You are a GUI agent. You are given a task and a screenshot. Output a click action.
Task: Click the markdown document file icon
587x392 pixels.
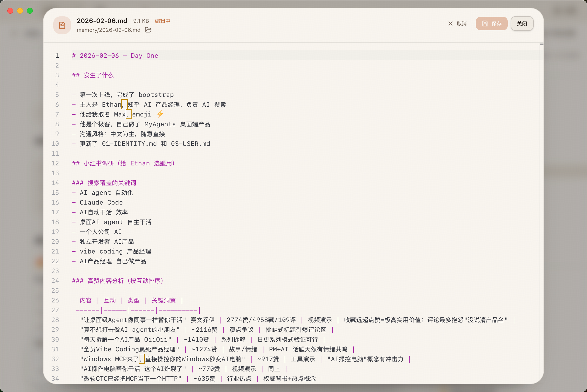coord(62,25)
